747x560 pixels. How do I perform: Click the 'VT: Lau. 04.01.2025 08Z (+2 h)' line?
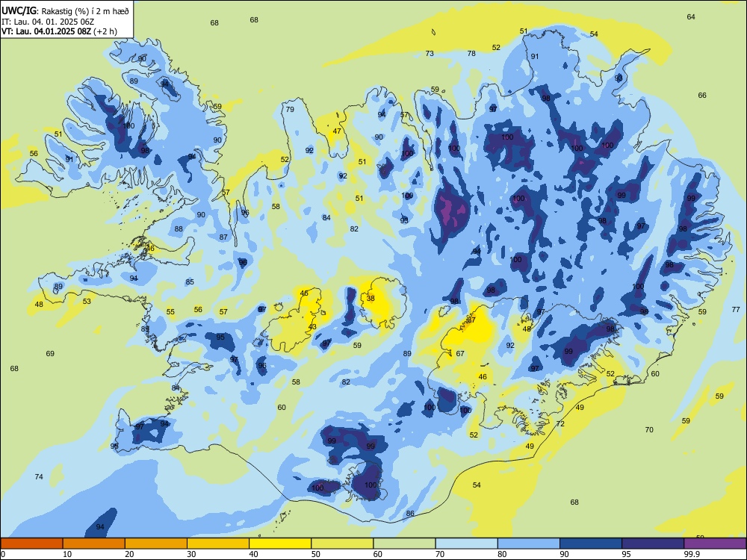coord(59,31)
